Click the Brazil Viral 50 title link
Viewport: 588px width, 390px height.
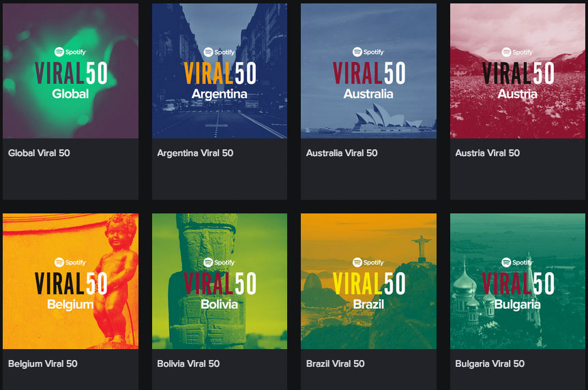[335, 364]
